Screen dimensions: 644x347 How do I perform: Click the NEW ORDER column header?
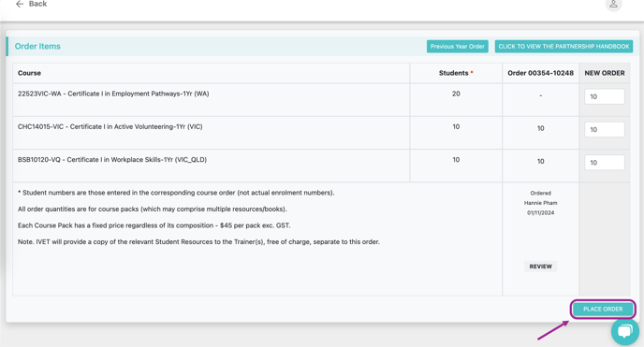tap(605, 73)
